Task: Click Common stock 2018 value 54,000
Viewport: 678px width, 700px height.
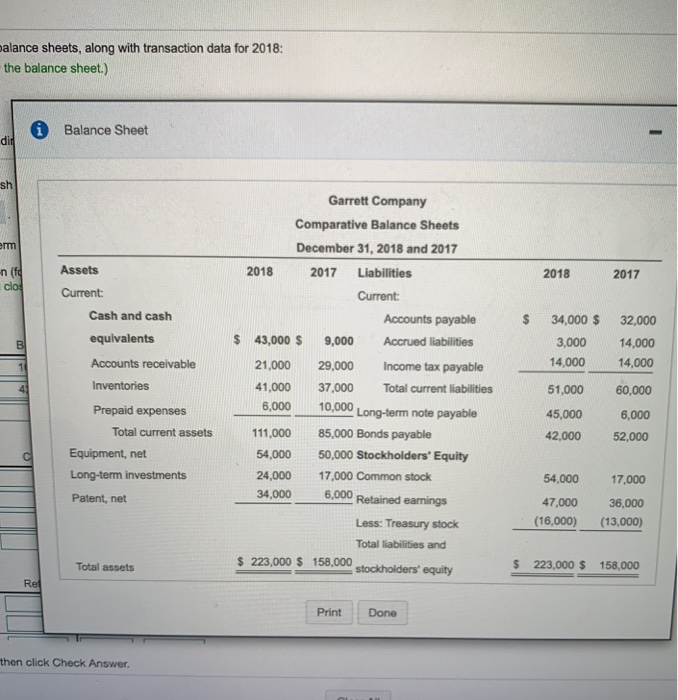Action: point(561,479)
